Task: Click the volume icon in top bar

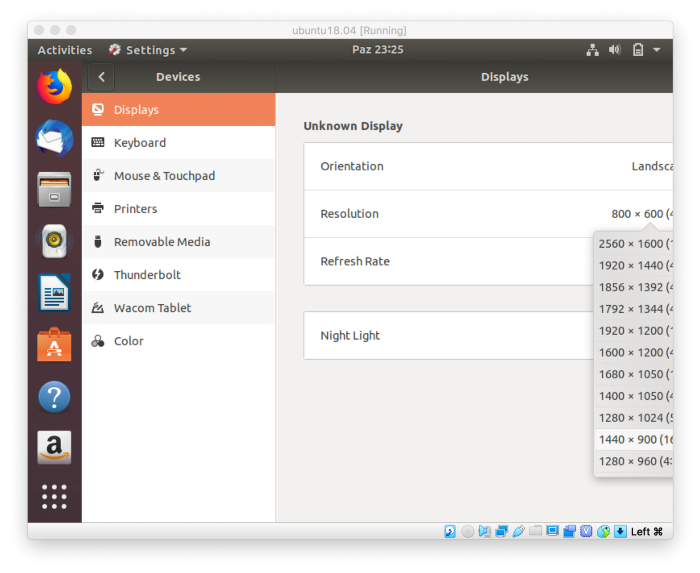Action: click(x=615, y=50)
